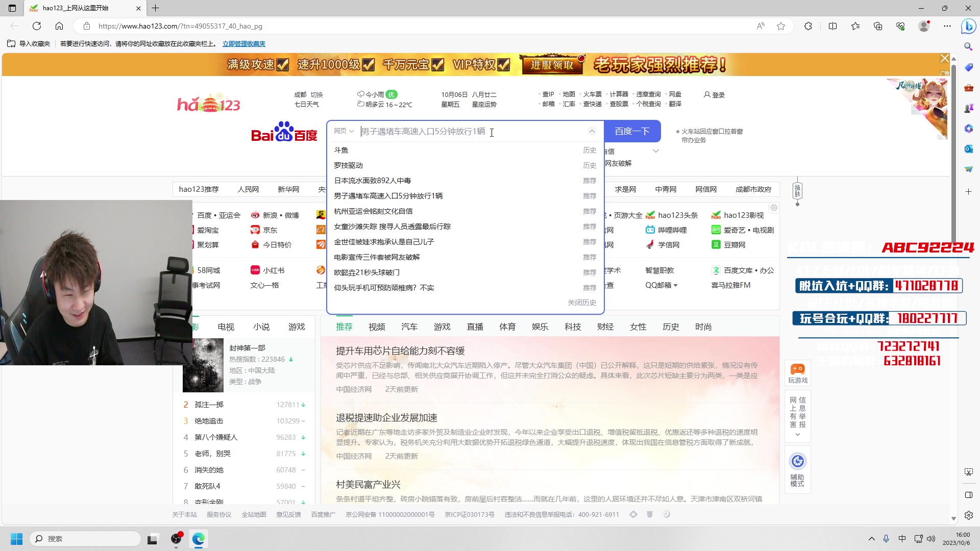Viewport: 980px width, 551px height.
Task: Collapse the search suggestion list arrow
Action: coord(592,132)
